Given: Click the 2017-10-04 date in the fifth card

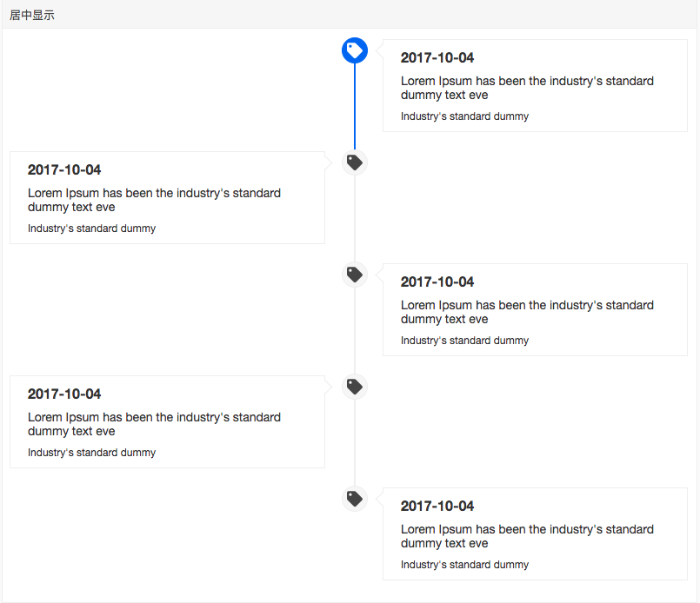Looking at the screenshot, I should point(437,507).
